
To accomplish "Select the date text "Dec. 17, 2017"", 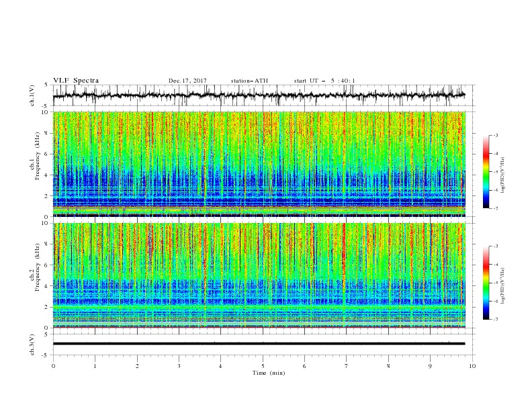I will [187, 81].
